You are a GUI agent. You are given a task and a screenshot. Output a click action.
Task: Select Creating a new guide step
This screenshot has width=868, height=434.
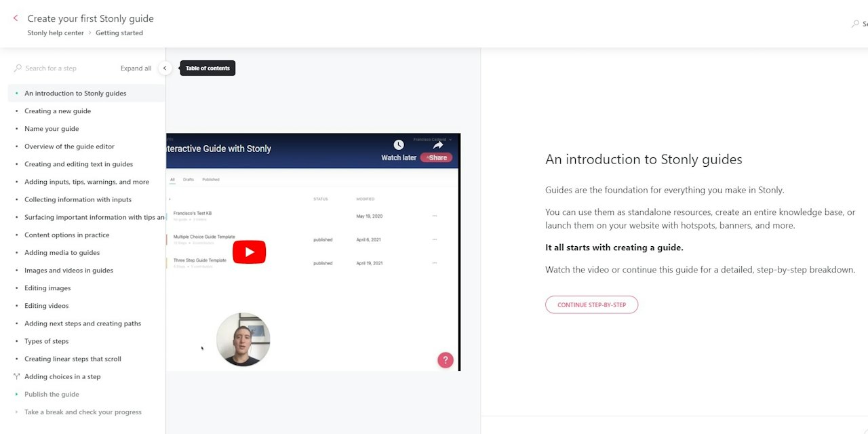[x=58, y=111]
